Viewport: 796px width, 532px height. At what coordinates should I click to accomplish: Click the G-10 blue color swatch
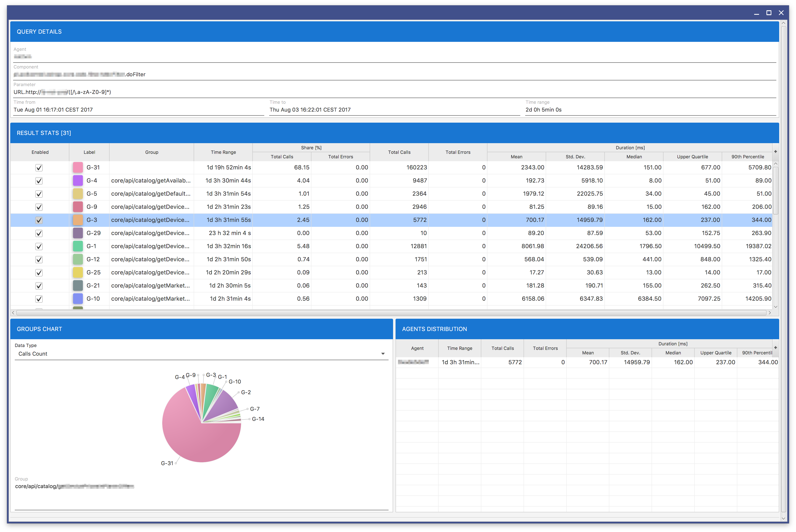click(78, 299)
